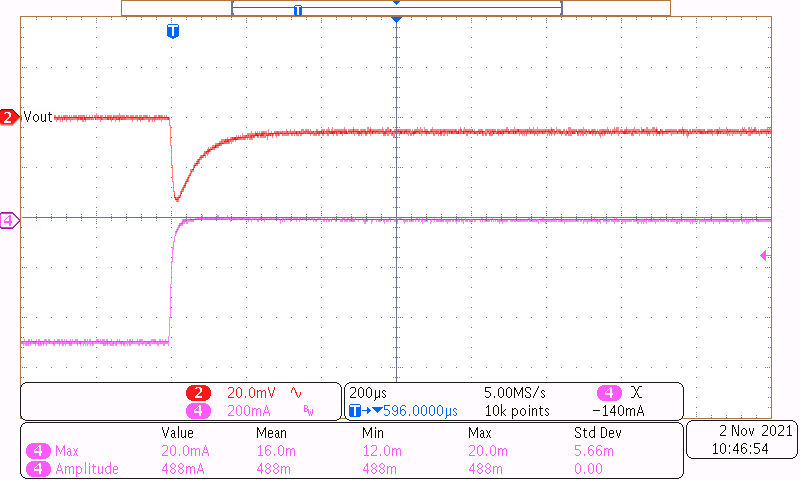Click the Amplitude row Std Dev 0.00

coord(588,469)
